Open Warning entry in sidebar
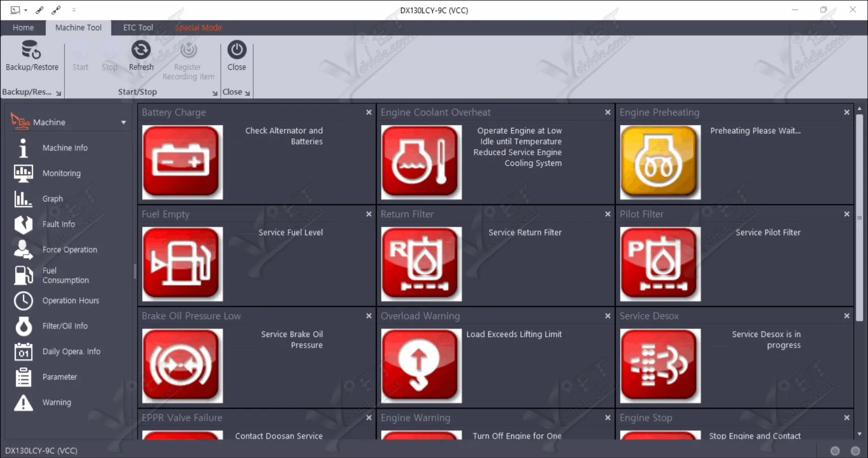The height and width of the screenshot is (458, 868). click(56, 402)
